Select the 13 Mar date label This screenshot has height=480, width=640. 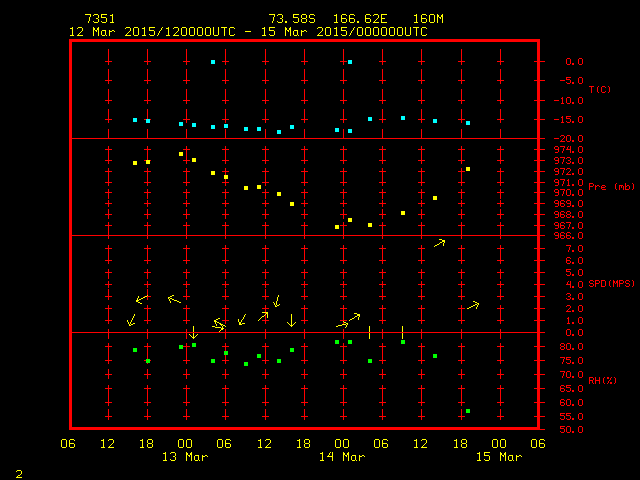[185, 457]
